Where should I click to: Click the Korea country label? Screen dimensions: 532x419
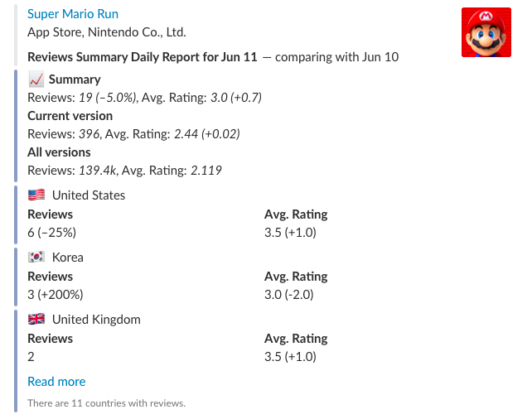tap(67, 258)
